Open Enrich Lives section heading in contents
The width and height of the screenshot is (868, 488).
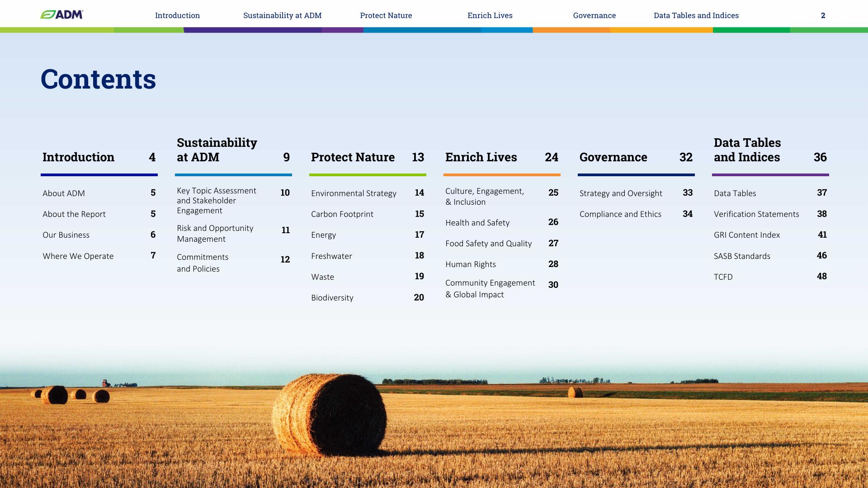click(481, 157)
